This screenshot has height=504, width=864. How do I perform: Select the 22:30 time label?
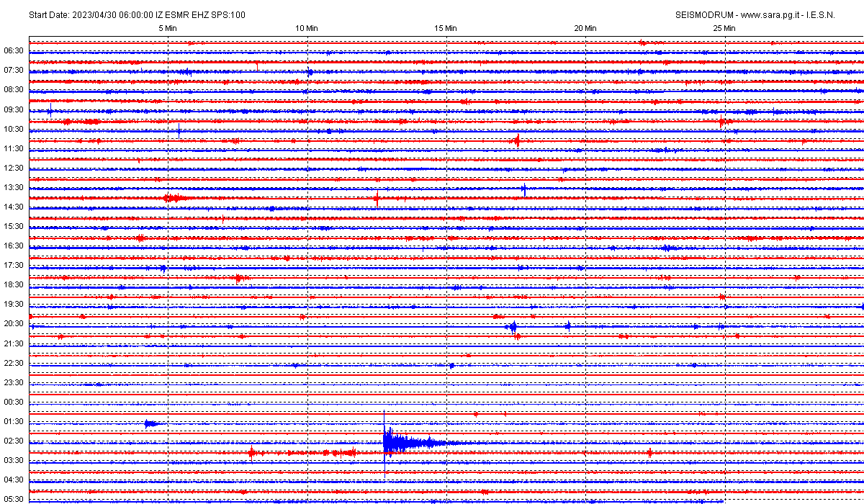[x=14, y=364]
